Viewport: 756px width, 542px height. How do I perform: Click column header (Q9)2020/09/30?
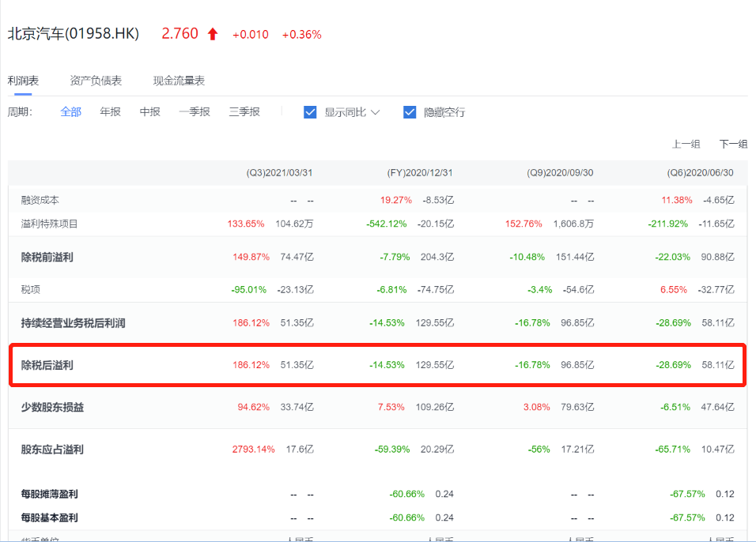coord(560,172)
